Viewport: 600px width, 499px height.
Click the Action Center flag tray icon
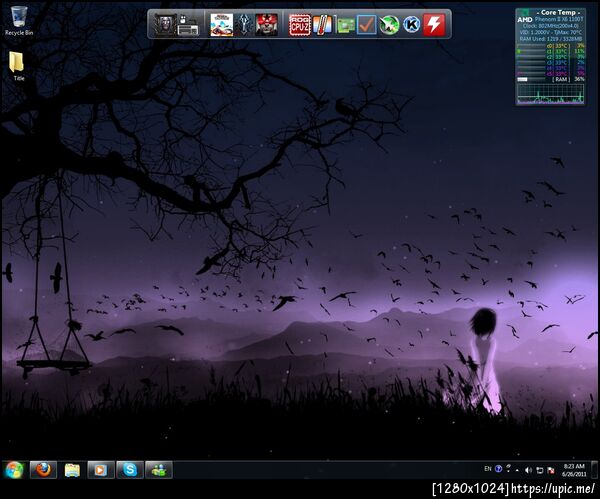coord(551,470)
